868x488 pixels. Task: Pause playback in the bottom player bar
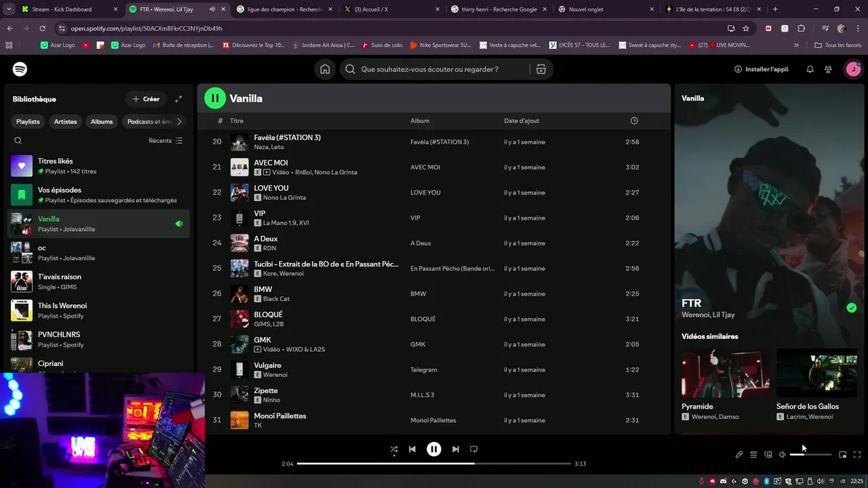coord(434,449)
